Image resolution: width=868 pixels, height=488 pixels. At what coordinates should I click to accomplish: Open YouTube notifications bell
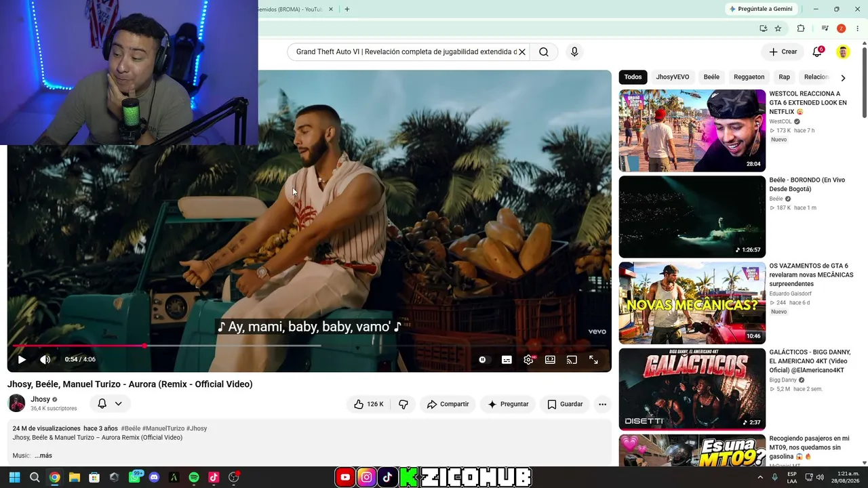(818, 52)
